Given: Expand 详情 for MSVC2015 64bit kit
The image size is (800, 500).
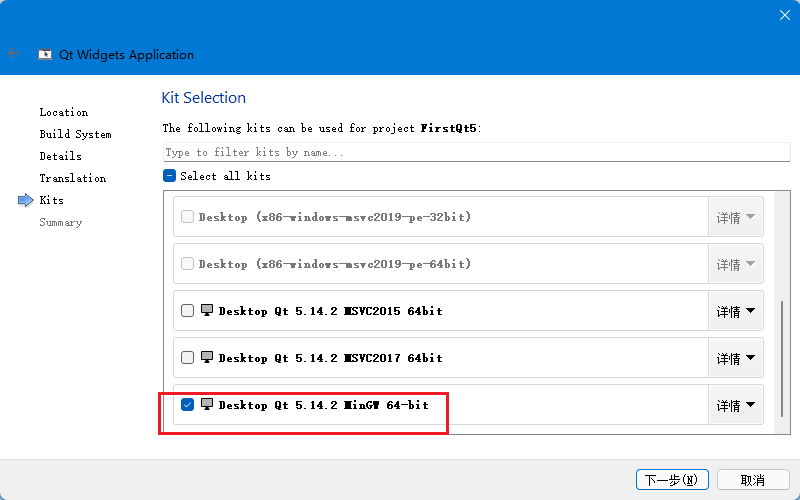Looking at the screenshot, I should click(736, 311).
